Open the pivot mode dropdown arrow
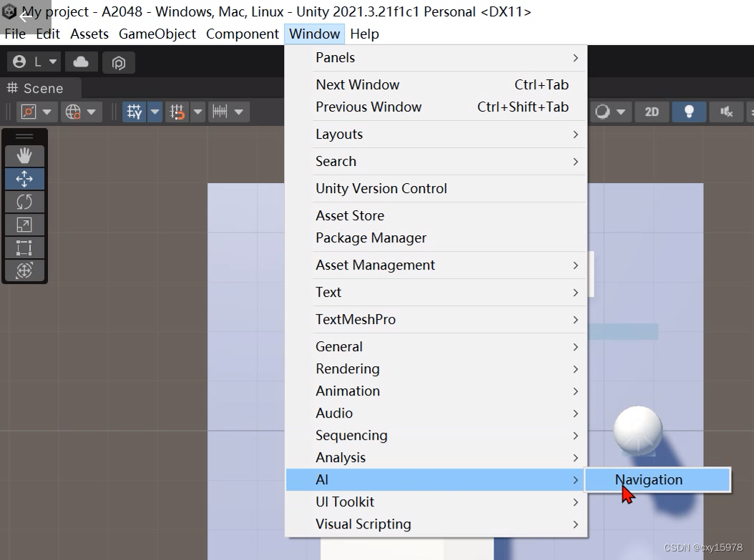 pos(47,112)
